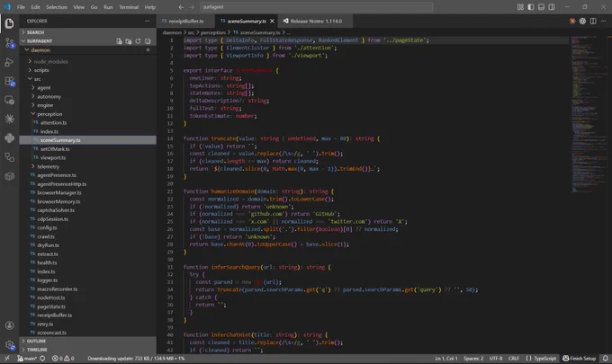Refresh the Explorer file tree
Image resolution: width=612 pixels, height=364 pixels.
coord(138,41)
